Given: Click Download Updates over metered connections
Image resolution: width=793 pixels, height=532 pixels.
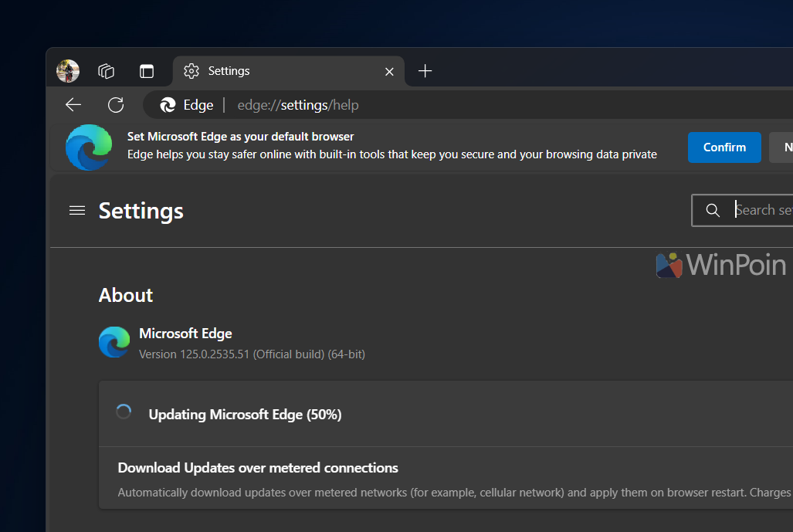Looking at the screenshot, I should (258, 468).
